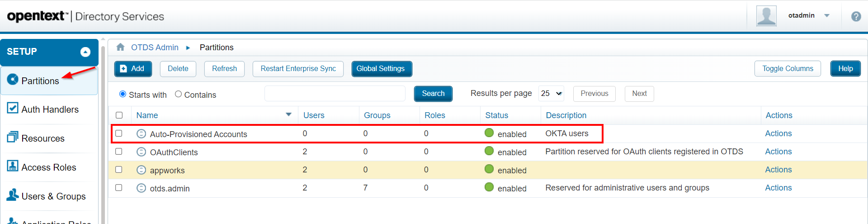Click the help question mark icon
The height and width of the screenshot is (224, 868).
point(856,17)
